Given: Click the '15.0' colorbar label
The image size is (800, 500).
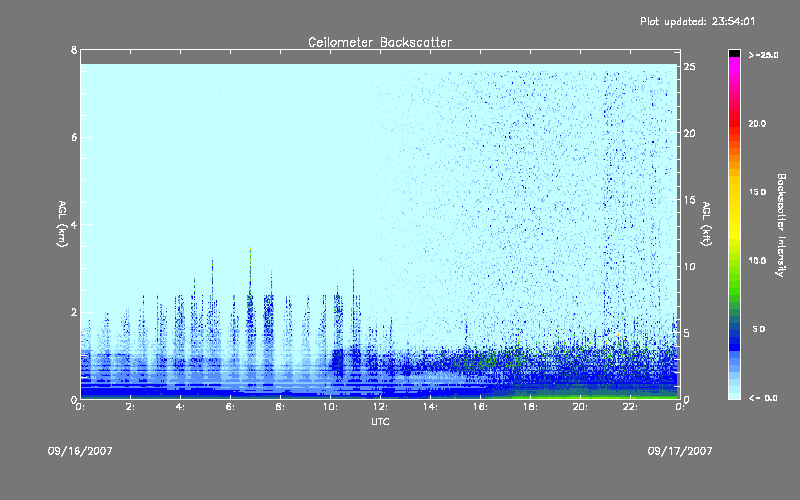Looking at the screenshot, I should pyautogui.click(x=757, y=192).
